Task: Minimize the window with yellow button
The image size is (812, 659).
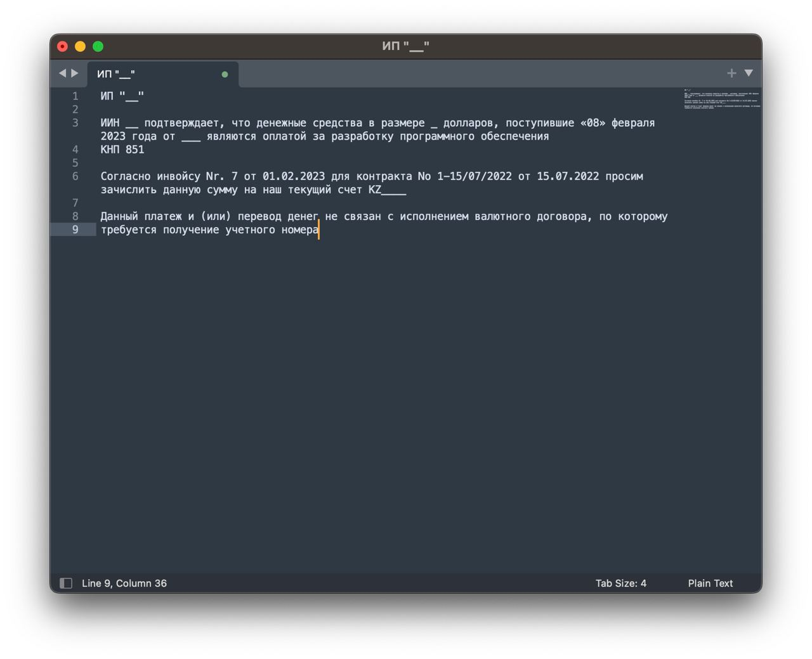Action: 81,46
